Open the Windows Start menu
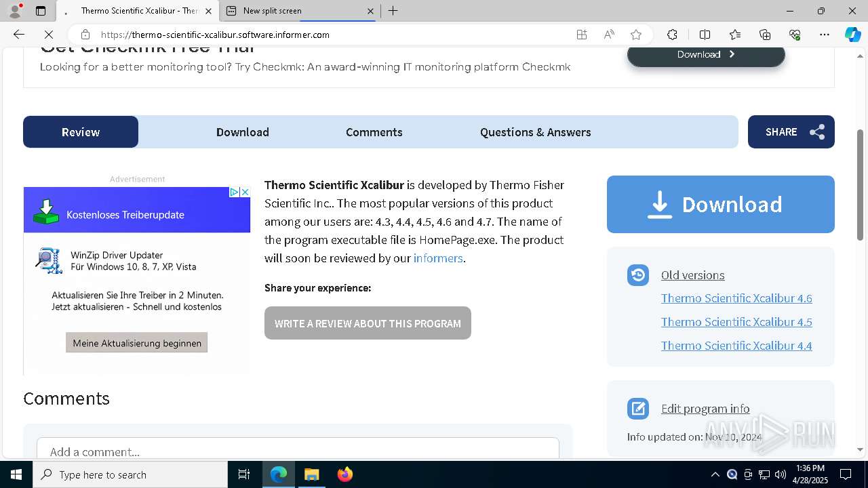Image resolution: width=868 pixels, height=488 pixels. [x=16, y=474]
